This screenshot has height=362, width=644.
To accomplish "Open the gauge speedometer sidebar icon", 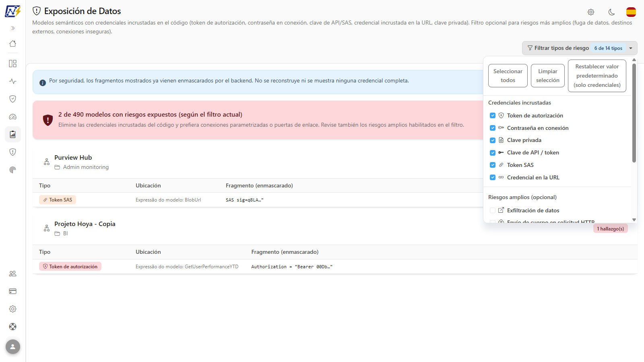I will pyautogui.click(x=13, y=117).
